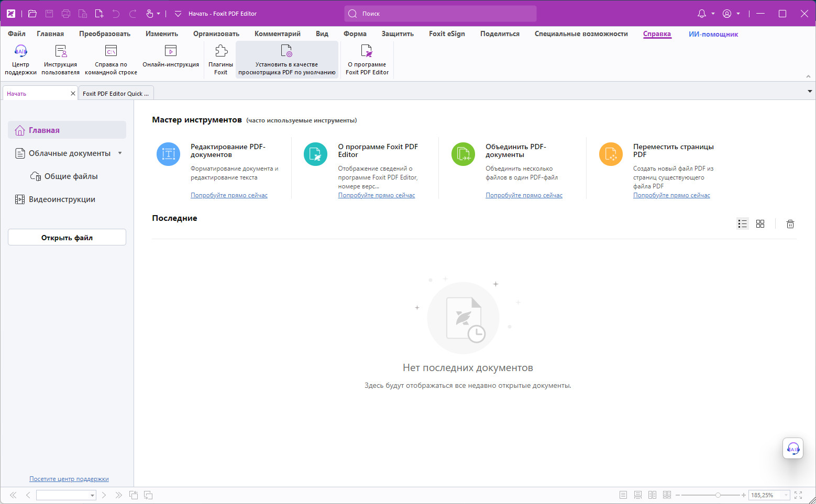Follow the Посетите центр поддержки link
This screenshot has height=504, width=816.
point(69,479)
